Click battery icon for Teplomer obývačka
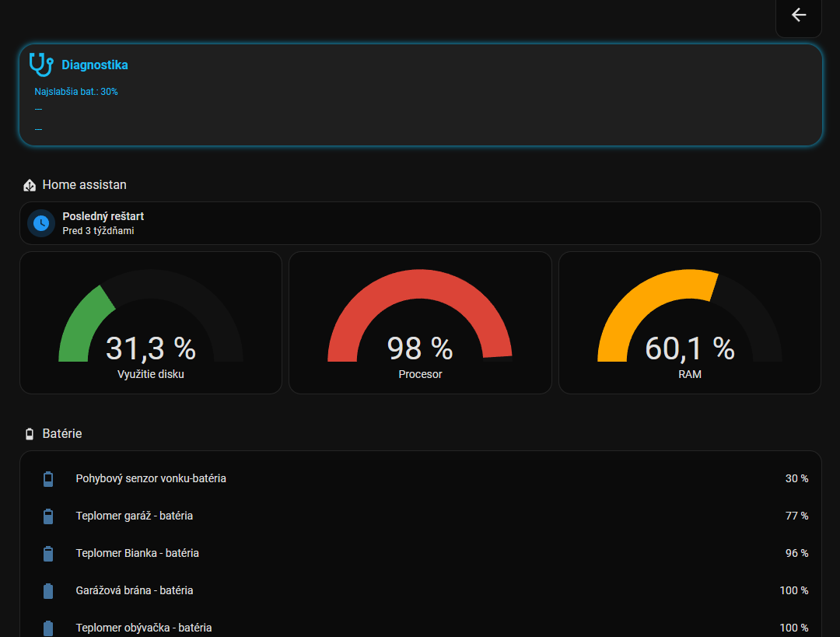This screenshot has width=840, height=637. click(48, 627)
